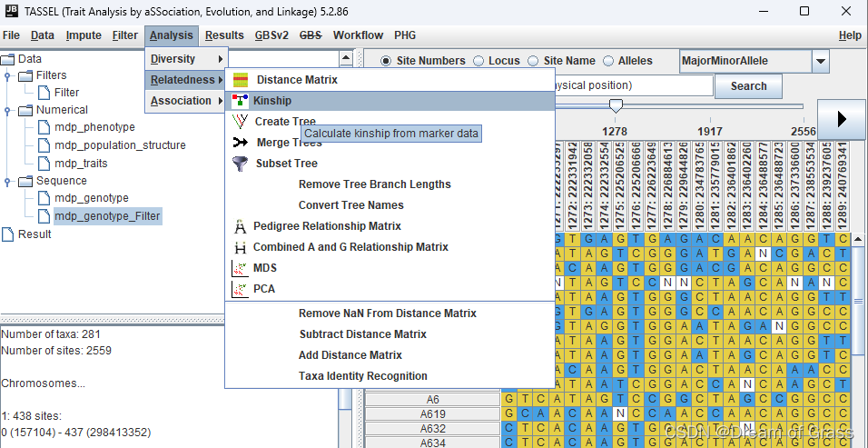This screenshot has width=868, height=448.
Task: Click the genotype table vertical scrollbar
Action: 859,302
